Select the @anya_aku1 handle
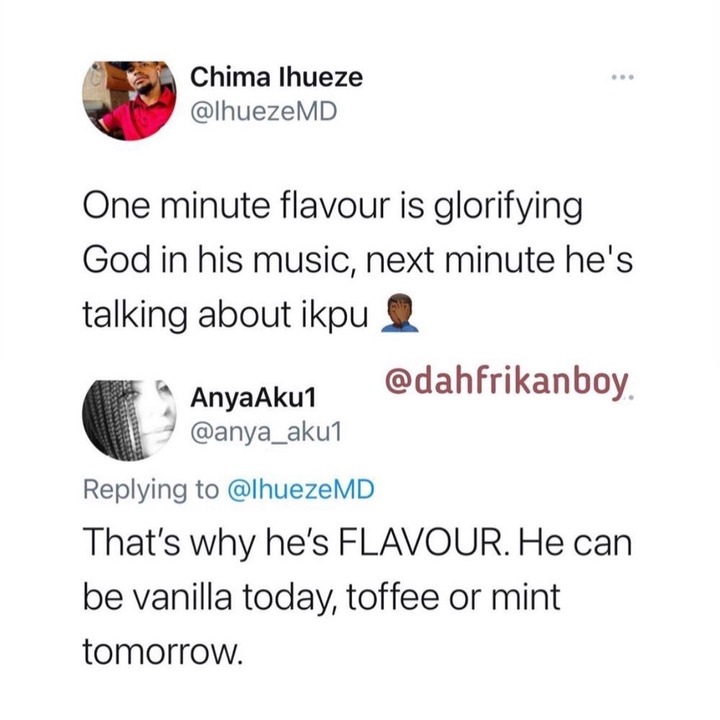The image size is (720, 720). click(266, 432)
